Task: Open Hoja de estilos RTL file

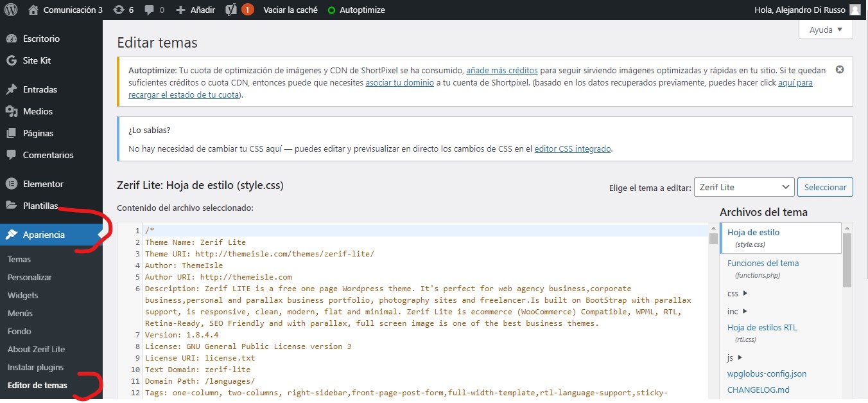Action: coord(762,333)
